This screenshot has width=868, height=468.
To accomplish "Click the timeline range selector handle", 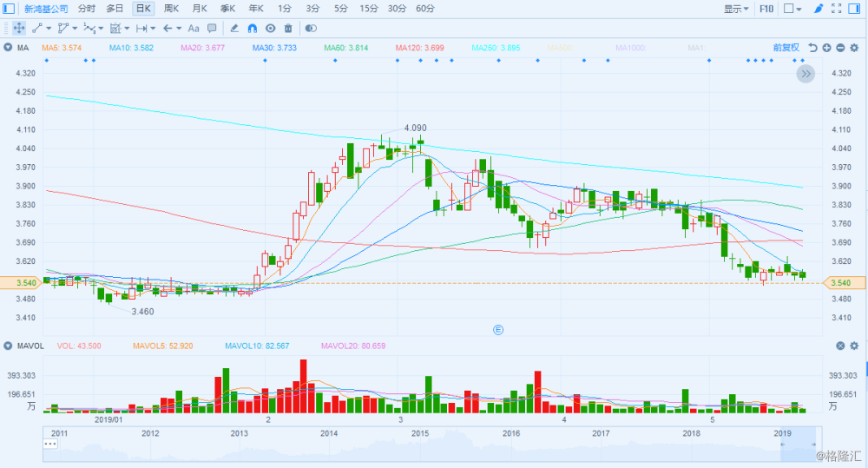I will pos(799,445).
